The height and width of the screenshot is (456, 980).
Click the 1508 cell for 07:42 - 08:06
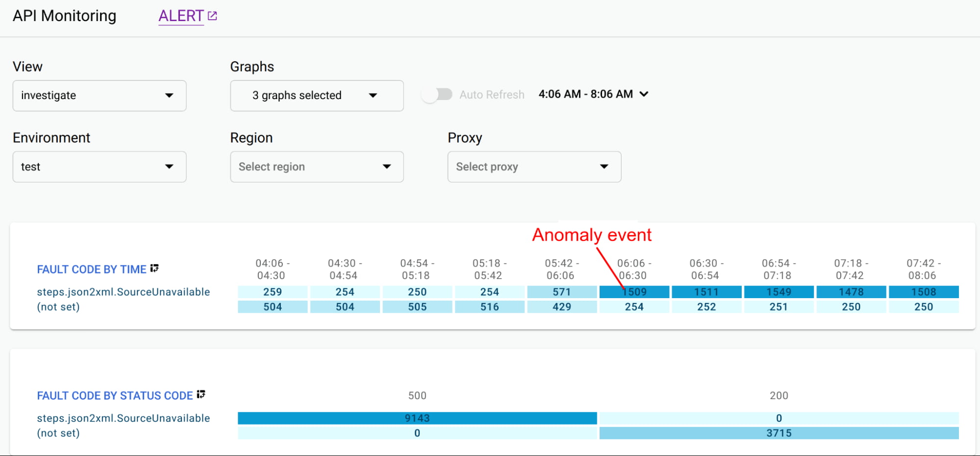[924, 292]
